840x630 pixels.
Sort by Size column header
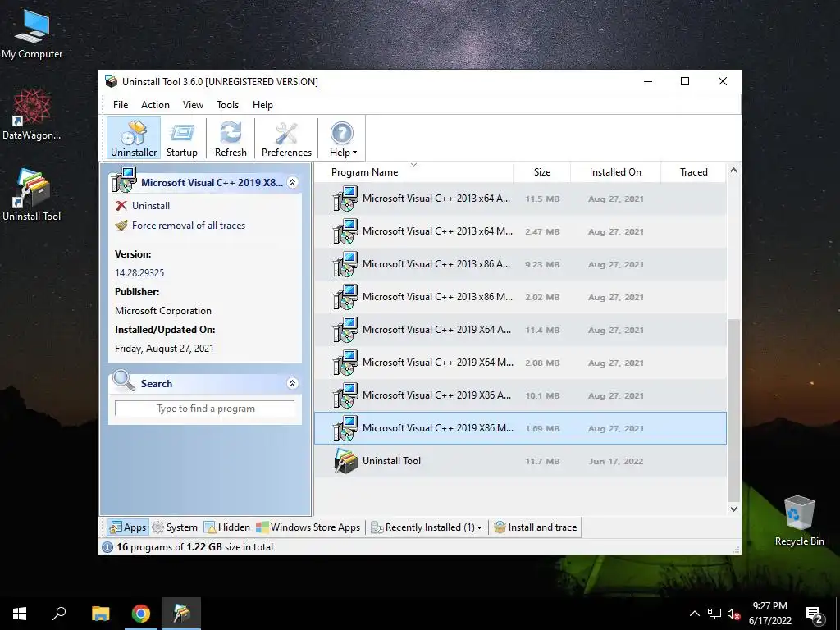[542, 172]
